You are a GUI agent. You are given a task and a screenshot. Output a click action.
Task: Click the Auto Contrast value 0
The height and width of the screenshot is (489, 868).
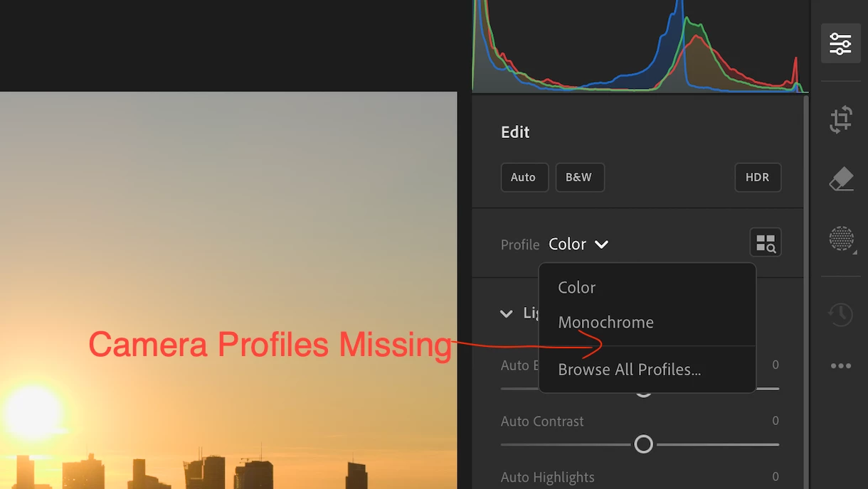pos(776,421)
